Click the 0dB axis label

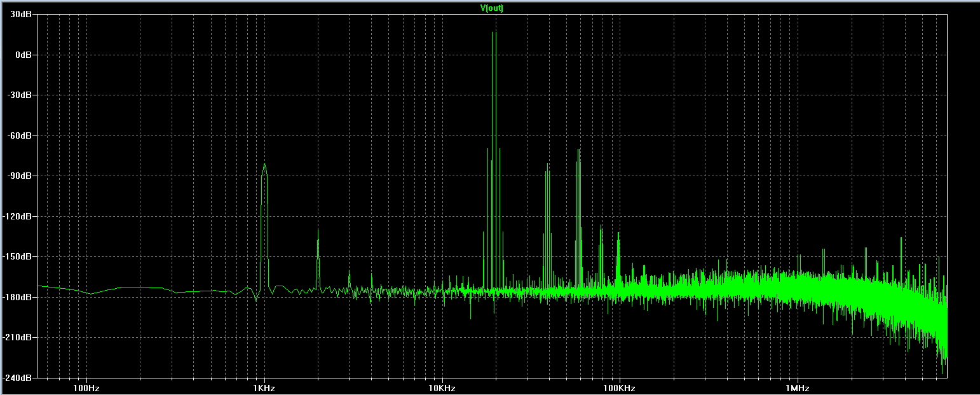click(x=24, y=55)
